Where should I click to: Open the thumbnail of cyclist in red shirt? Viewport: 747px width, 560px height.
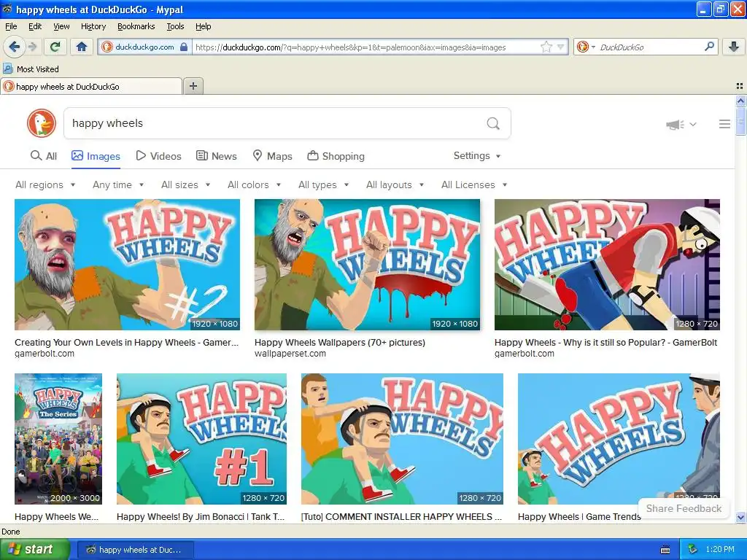(607, 264)
